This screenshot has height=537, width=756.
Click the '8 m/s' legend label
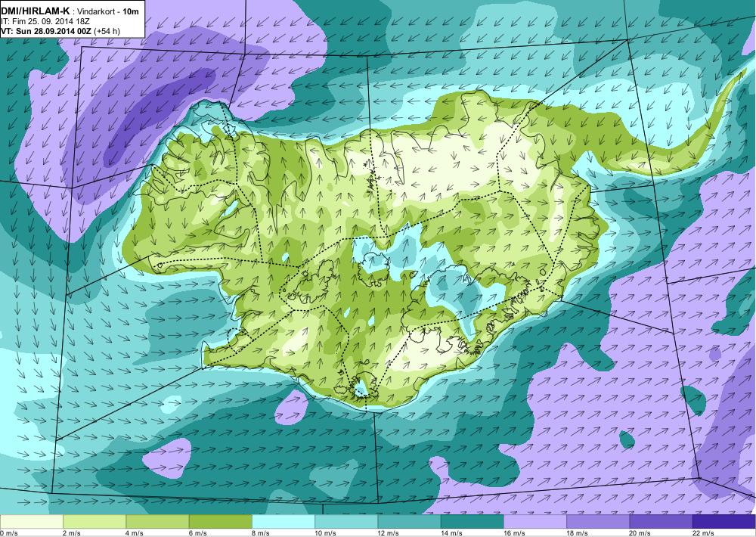261,533
